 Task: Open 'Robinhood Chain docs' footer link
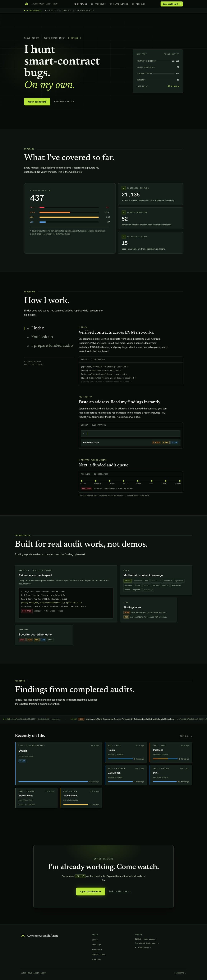pos(147,943)
